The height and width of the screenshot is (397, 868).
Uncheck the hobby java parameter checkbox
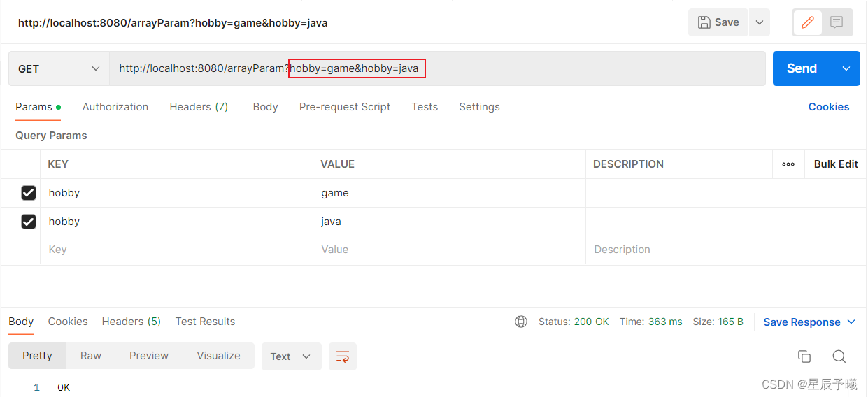[29, 222]
